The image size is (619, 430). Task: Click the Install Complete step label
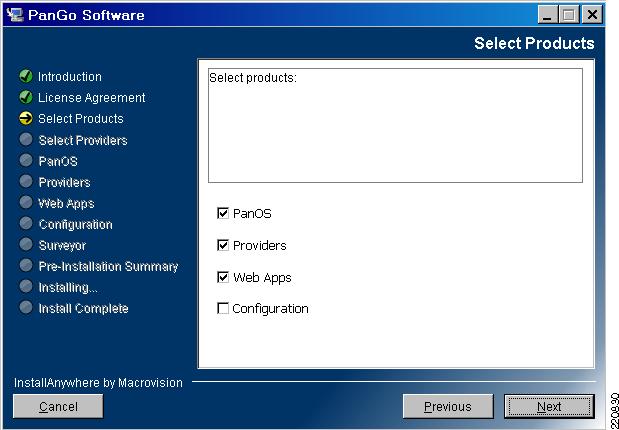point(84,308)
